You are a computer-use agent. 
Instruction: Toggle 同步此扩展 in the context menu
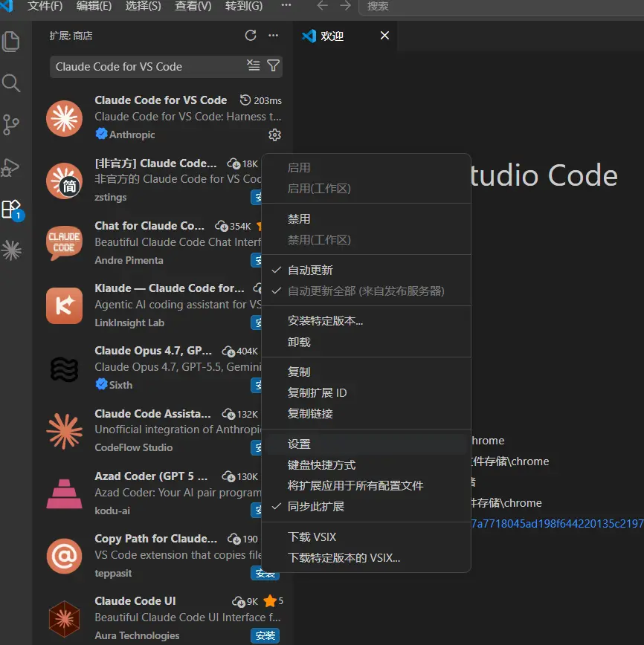(x=366, y=506)
